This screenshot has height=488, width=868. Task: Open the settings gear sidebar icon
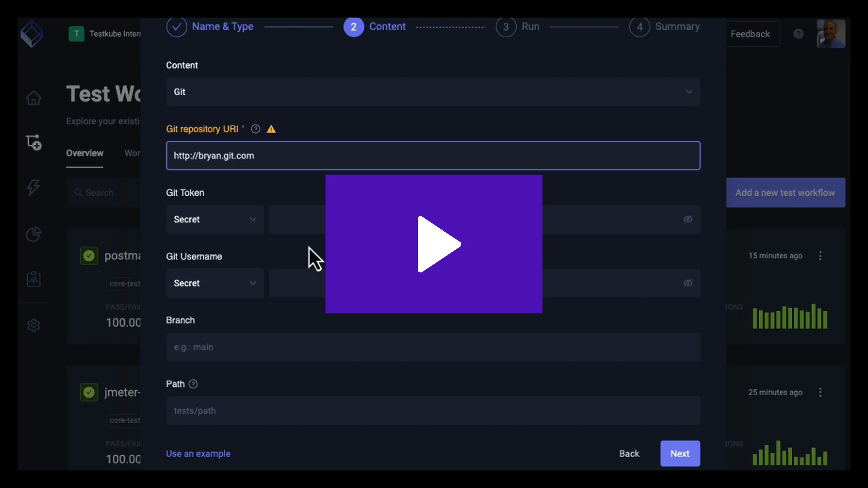[x=33, y=325]
